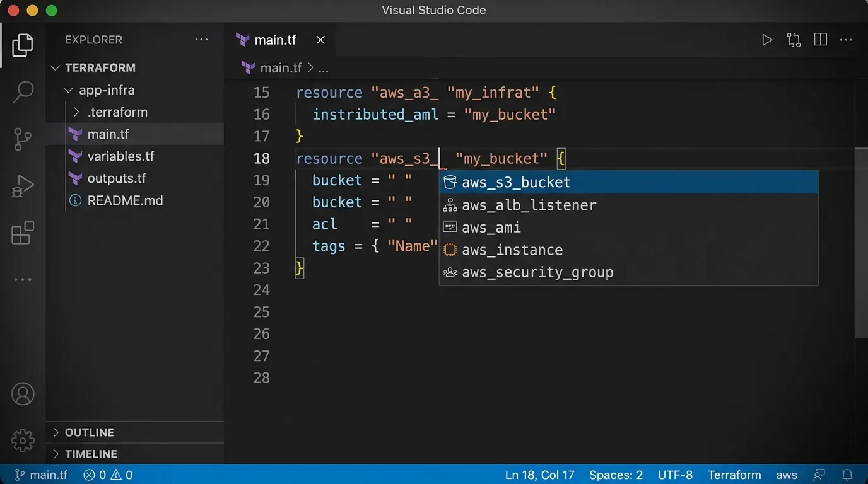Change file encoding via UTF-8
The height and width of the screenshot is (484, 868).
click(x=675, y=475)
